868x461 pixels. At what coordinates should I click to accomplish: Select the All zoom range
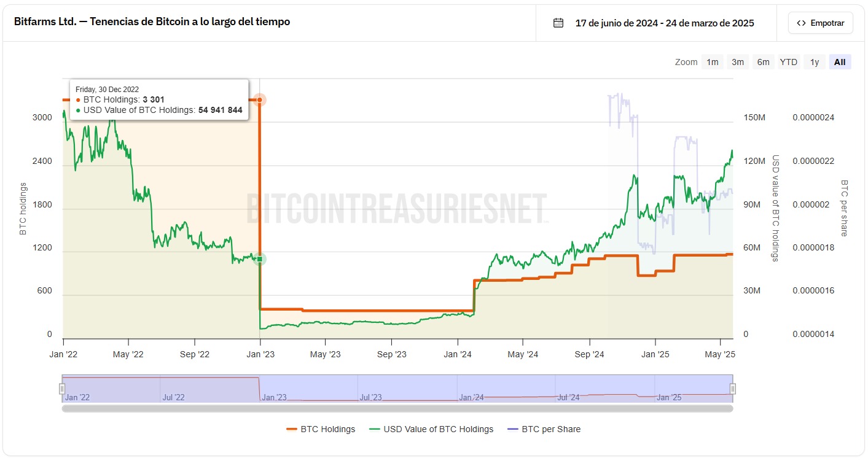point(840,62)
